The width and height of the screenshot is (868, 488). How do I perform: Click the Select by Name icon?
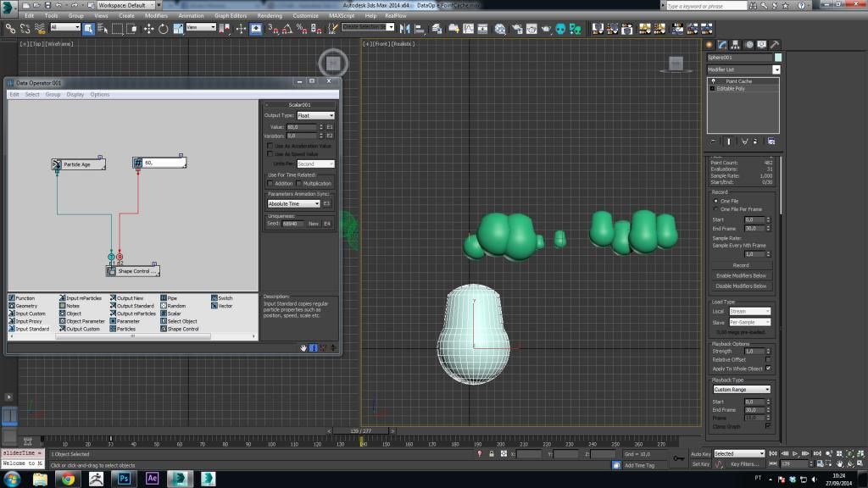pos(103,28)
